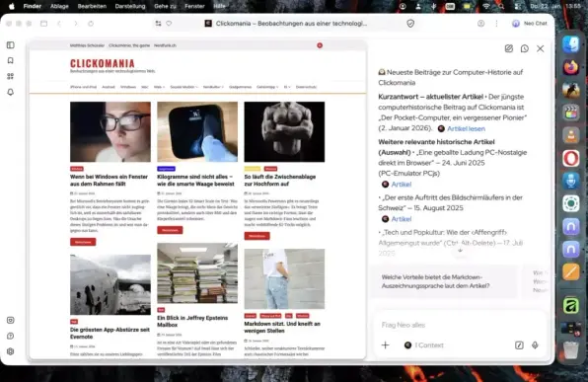Viewport: 588px width, 382px height.
Task: Open site settings icon in address bar
Action: [158, 24]
